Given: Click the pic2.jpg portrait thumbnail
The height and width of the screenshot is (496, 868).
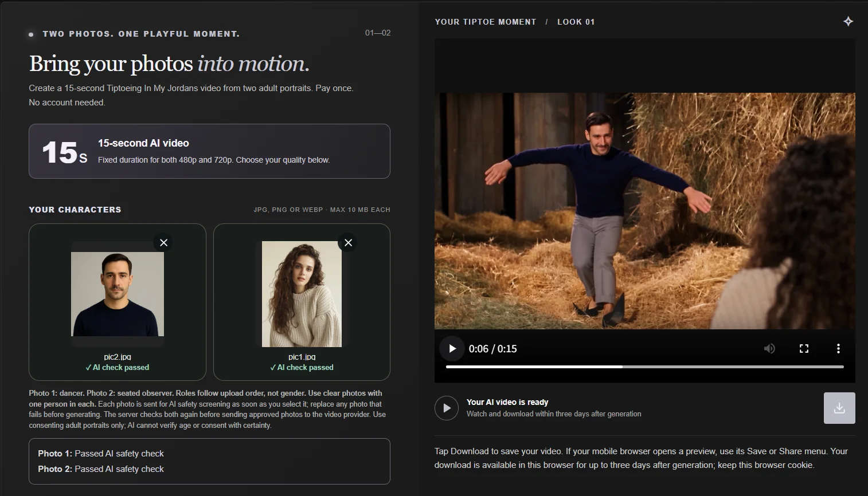Looking at the screenshot, I should [118, 294].
